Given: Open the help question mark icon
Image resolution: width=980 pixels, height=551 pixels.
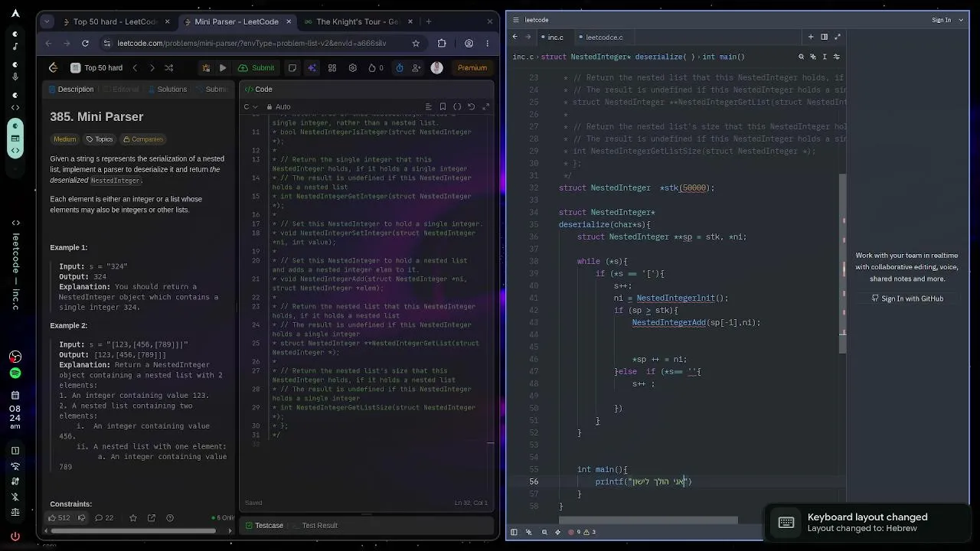Looking at the screenshot, I should 170,518.
